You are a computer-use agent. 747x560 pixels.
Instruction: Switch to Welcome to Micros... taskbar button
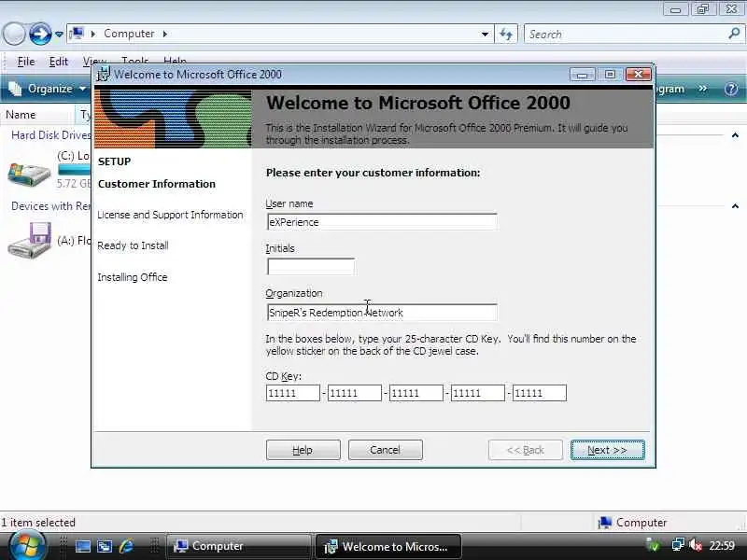point(388,546)
